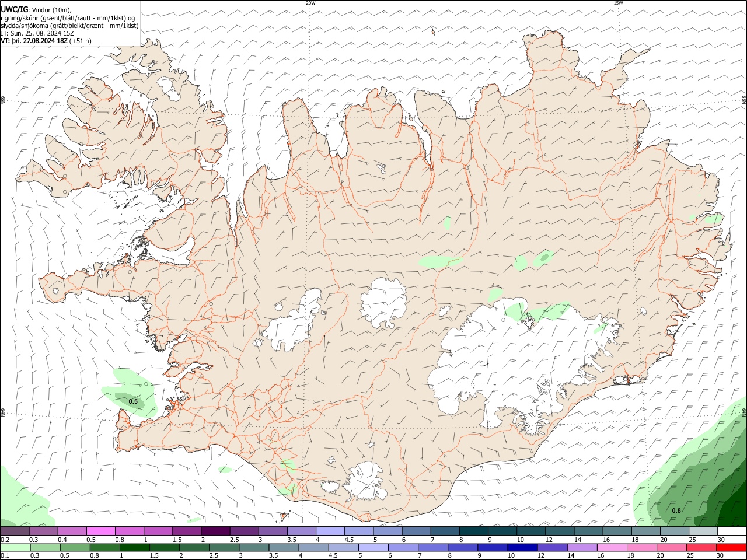The width and height of the screenshot is (747, 560).
Task: Pick the darkest green swatch labeled 1
Action: (134, 548)
